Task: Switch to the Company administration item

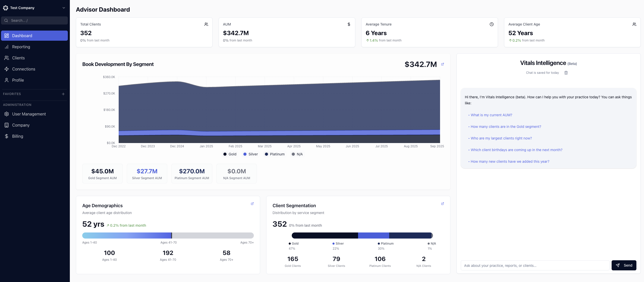Action: [20, 125]
